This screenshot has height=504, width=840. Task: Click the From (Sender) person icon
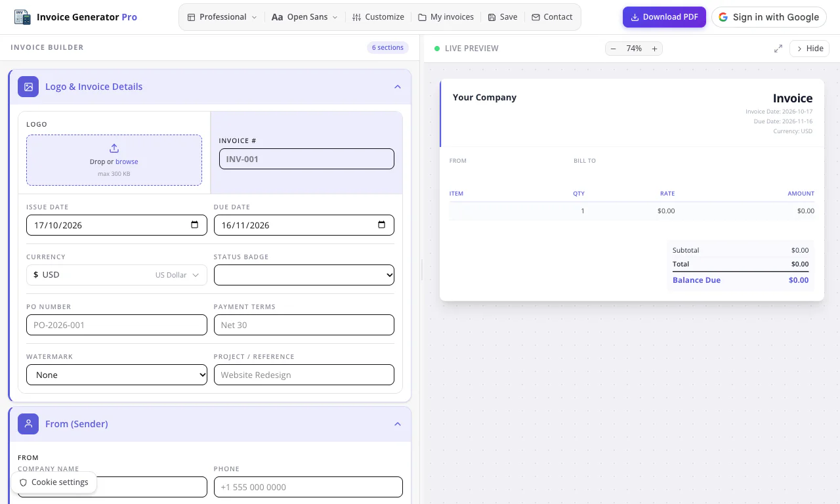click(28, 424)
